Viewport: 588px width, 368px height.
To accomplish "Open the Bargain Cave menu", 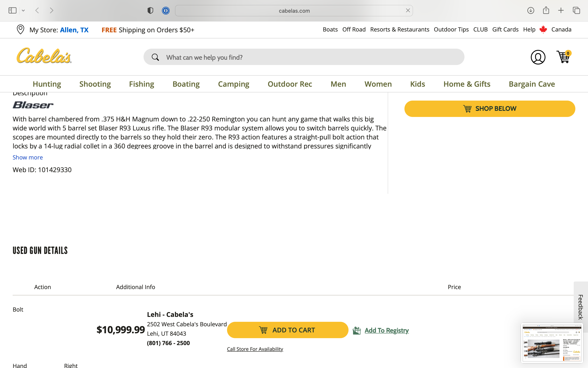I will tap(532, 84).
